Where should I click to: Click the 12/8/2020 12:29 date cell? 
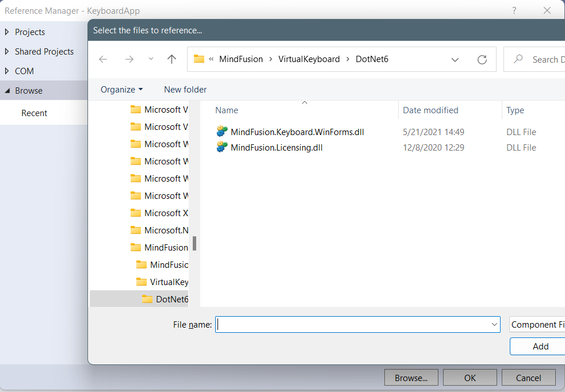433,148
